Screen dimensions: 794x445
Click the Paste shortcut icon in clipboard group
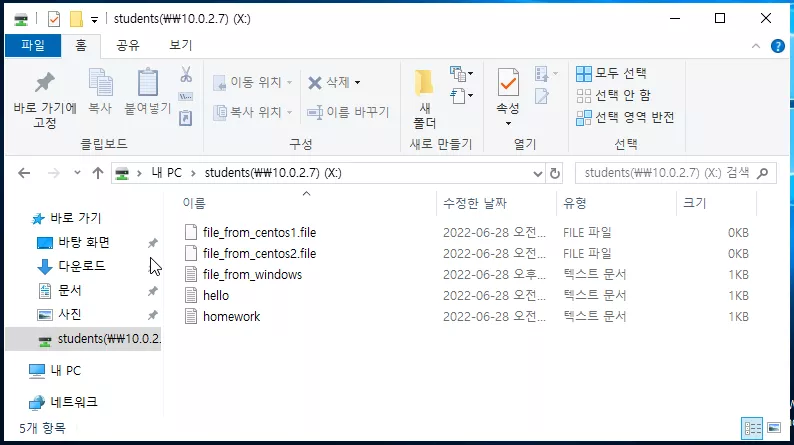pos(186,118)
